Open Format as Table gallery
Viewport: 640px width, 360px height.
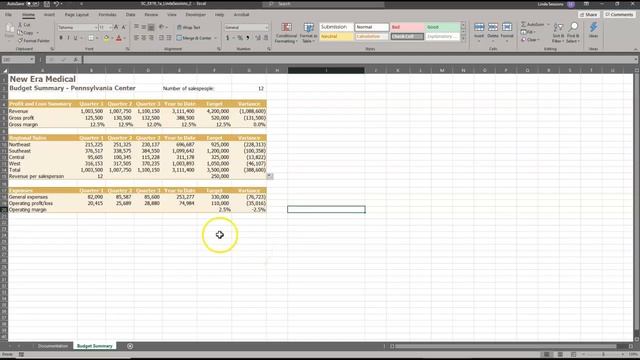(309, 33)
